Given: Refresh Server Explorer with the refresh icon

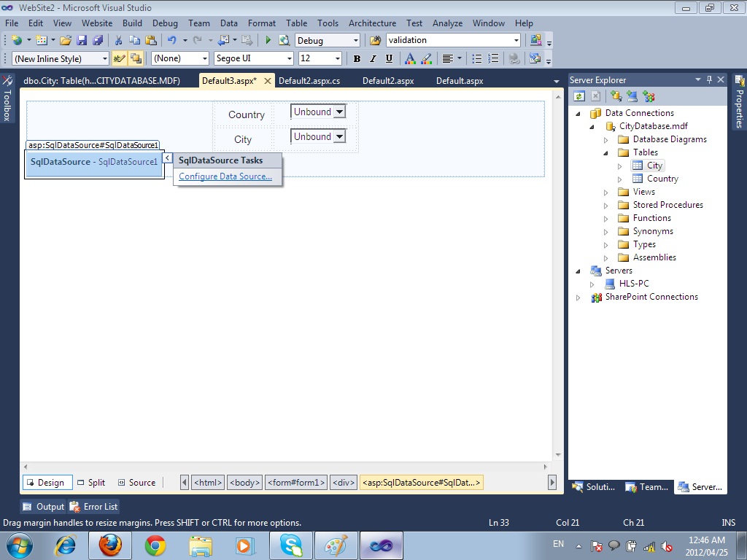Looking at the screenshot, I should coord(578,97).
